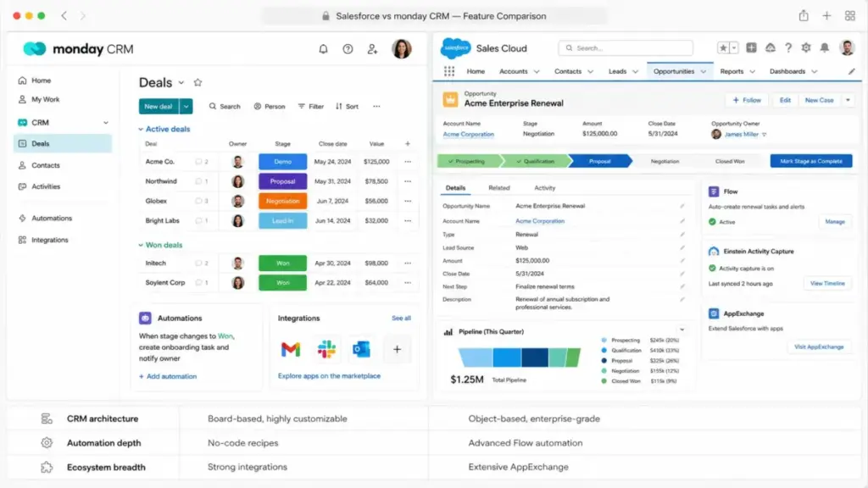Collapse the Active deals group
The width and height of the screenshot is (868, 488).
141,129
